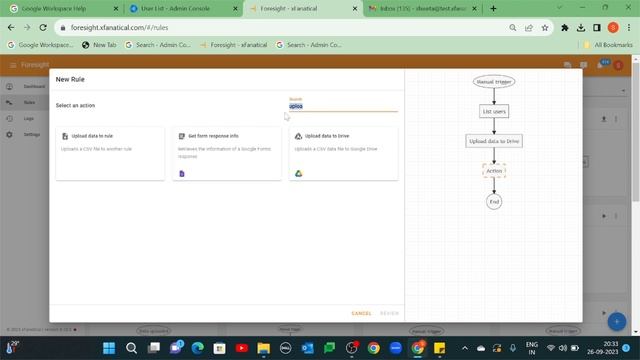Open YouTube from the taskbar

click(242, 348)
